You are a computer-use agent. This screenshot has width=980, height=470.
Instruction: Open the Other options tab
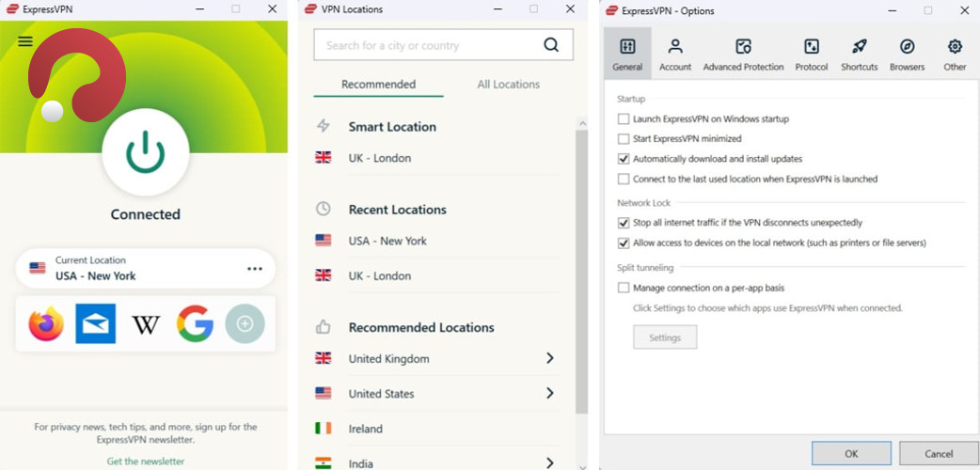pyautogui.click(x=955, y=54)
